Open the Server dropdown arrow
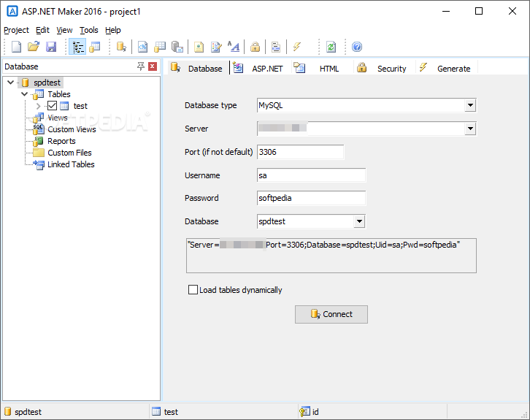 (x=470, y=129)
